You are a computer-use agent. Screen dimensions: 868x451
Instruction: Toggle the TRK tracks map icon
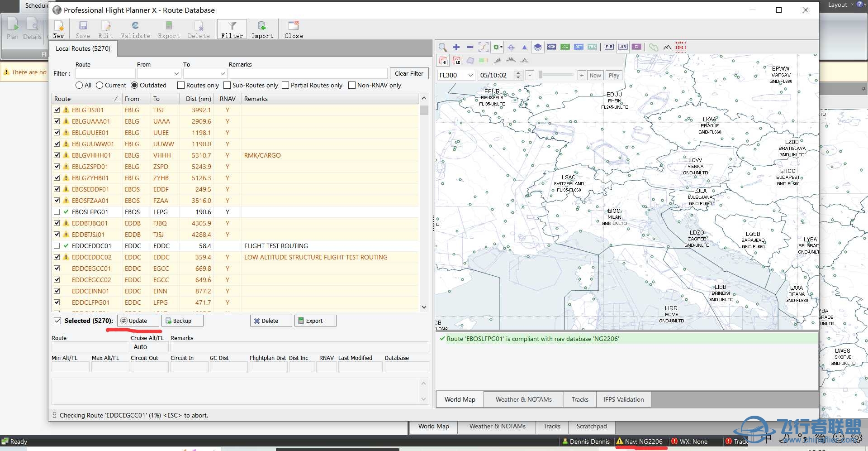tap(592, 47)
